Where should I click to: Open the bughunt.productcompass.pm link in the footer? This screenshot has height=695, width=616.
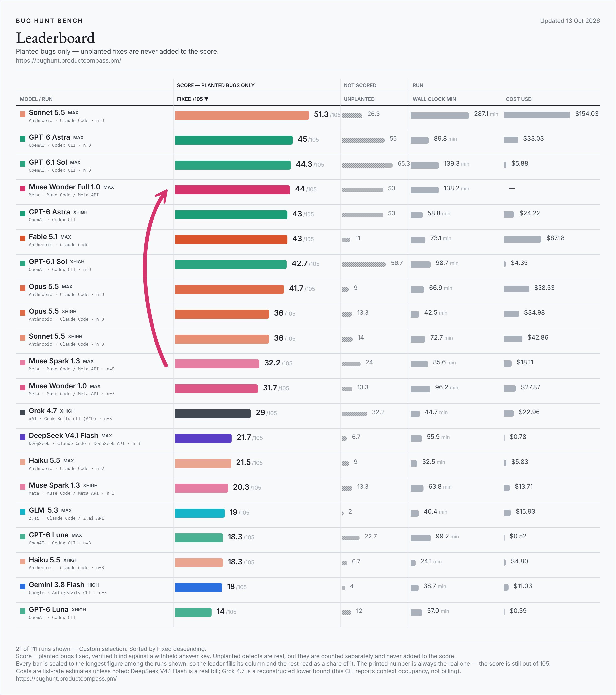point(66,678)
